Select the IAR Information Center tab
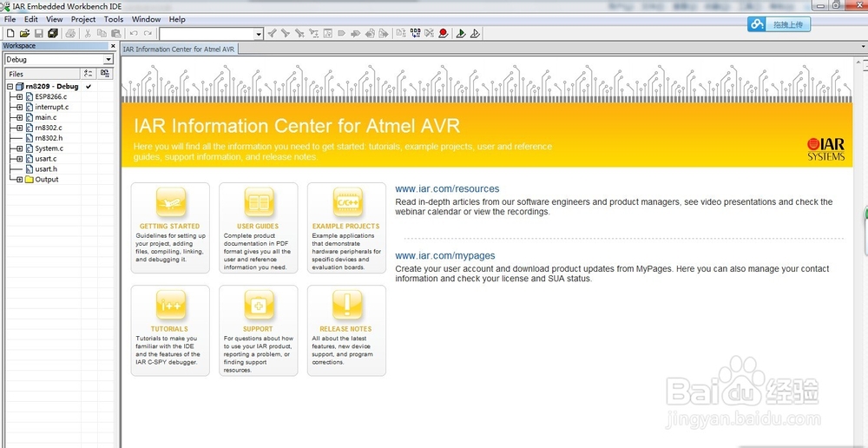 (180, 49)
